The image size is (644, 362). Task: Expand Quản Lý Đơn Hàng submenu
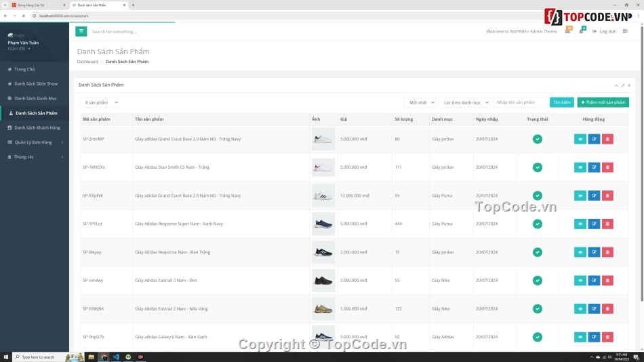[35, 142]
